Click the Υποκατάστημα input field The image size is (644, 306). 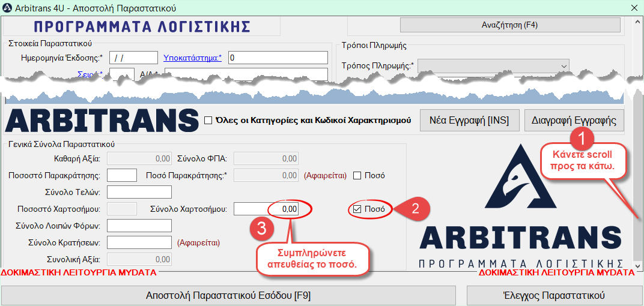[278, 58]
